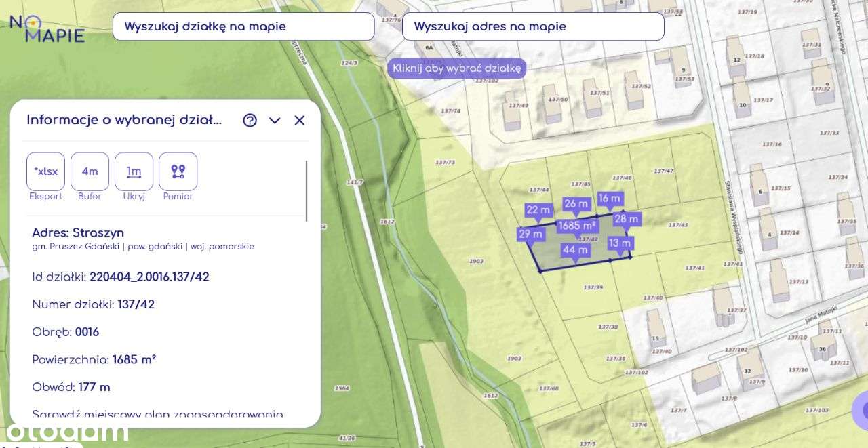Viewport: 868px width, 448px height.
Task: Click the Obwód value 177 m
Action: click(94, 387)
